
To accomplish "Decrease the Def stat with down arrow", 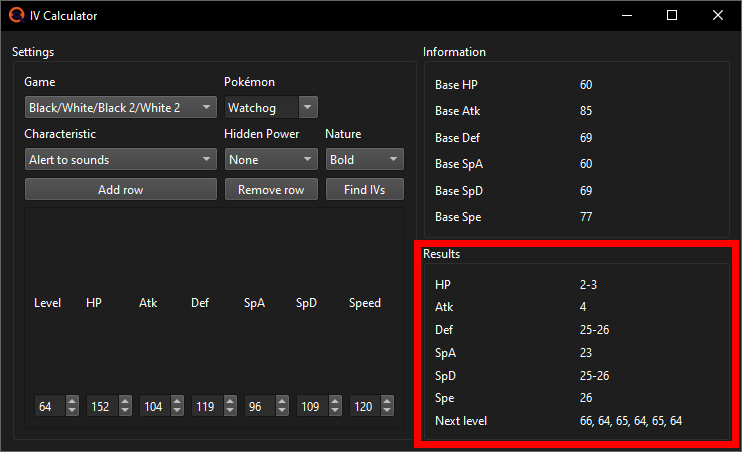I will 228,411.
